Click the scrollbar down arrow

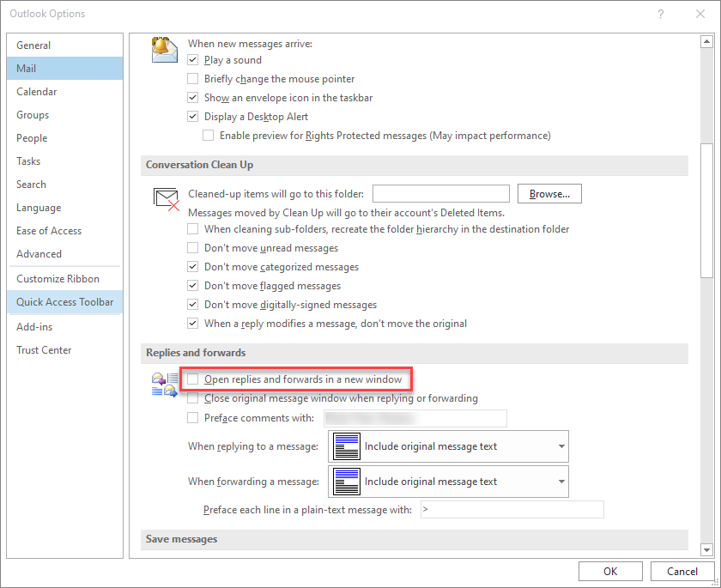[x=706, y=549]
